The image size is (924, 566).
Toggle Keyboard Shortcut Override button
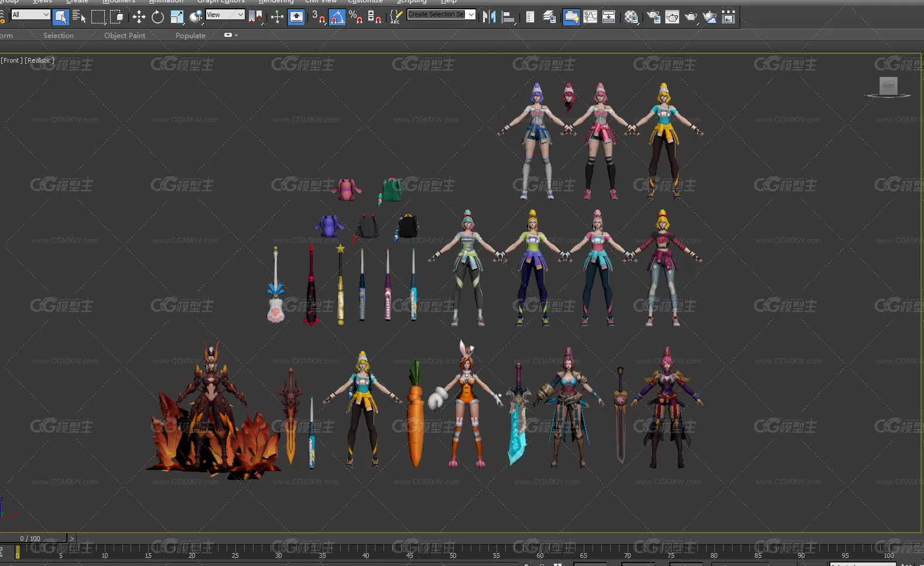pyautogui.click(x=297, y=17)
